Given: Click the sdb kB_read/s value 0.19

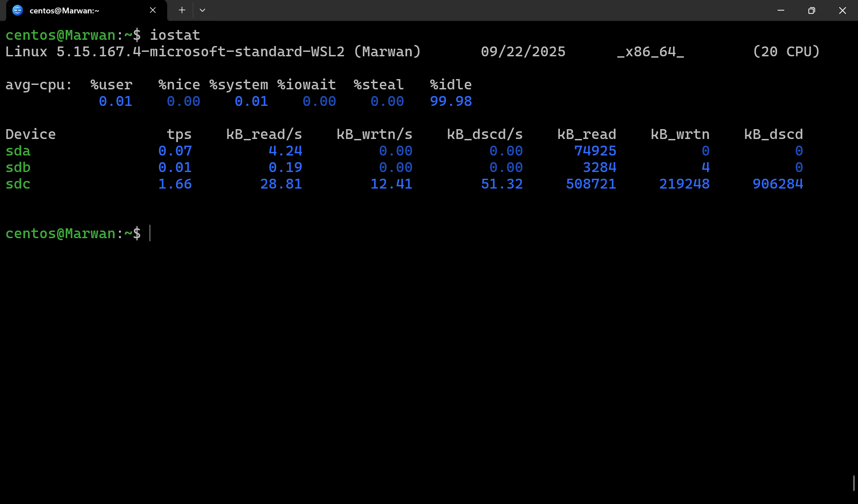Looking at the screenshot, I should 285,168.
